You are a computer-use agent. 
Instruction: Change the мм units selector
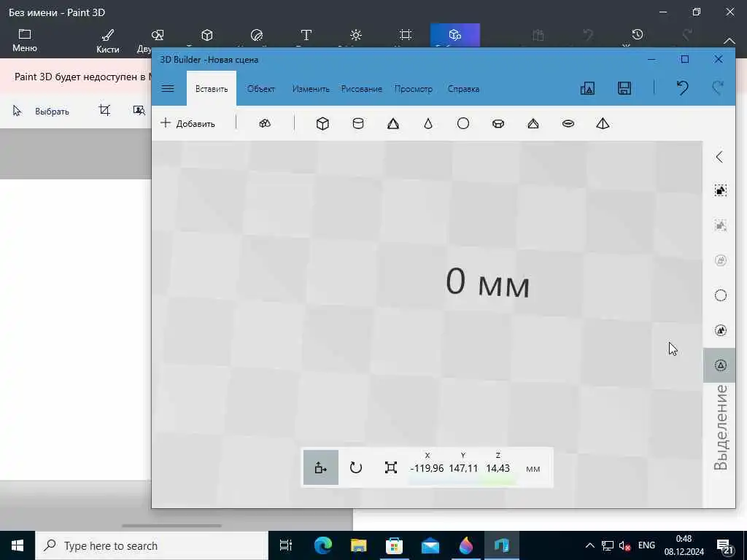(533, 469)
